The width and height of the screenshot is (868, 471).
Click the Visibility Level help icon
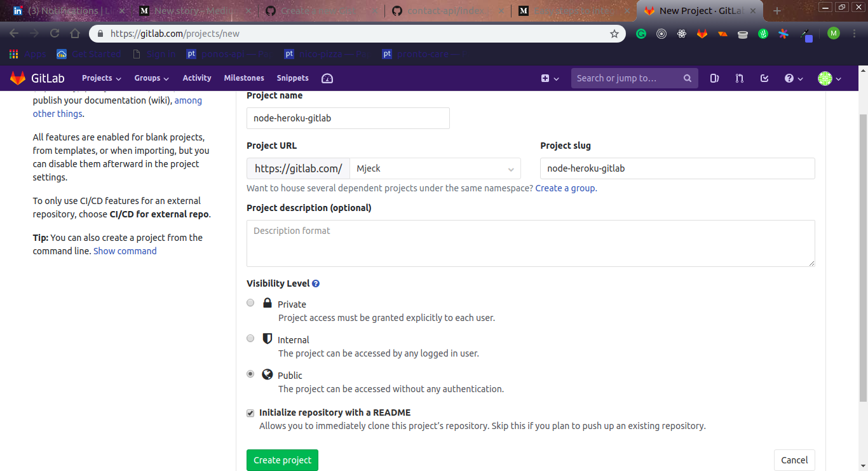[x=316, y=283]
